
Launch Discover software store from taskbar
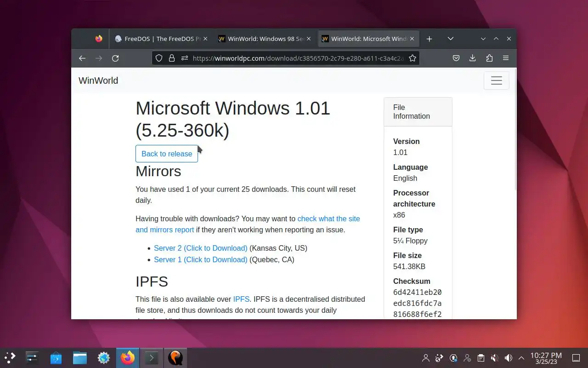coord(56,357)
